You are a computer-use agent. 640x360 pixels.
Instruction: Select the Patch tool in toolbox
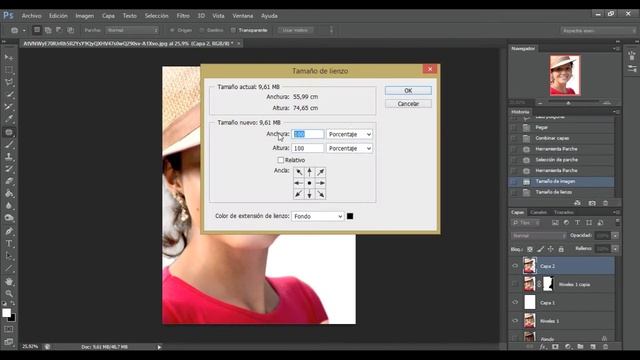[x=9, y=132]
